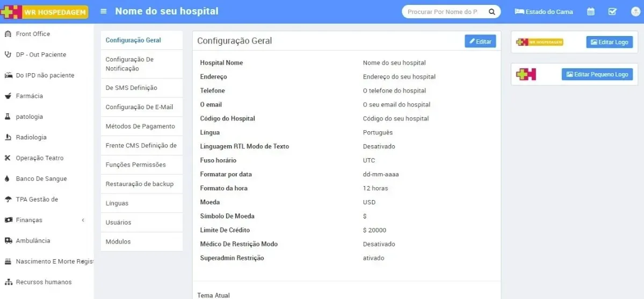Open Banco De Sangue in sidebar
Viewport: 644px width, 299px height.
[x=41, y=179]
